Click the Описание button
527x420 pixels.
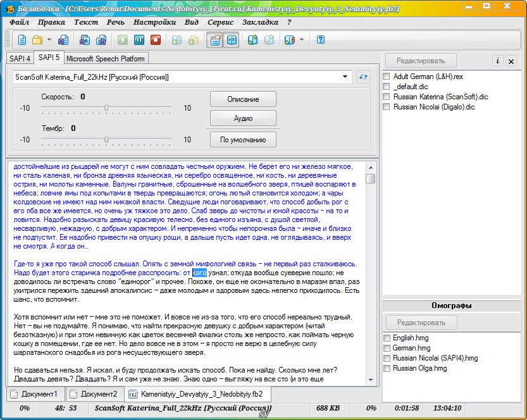pyautogui.click(x=243, y=99)
